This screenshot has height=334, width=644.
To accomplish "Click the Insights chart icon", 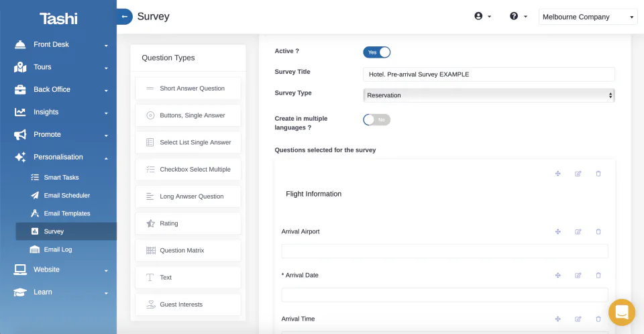I will coord(20,112).
